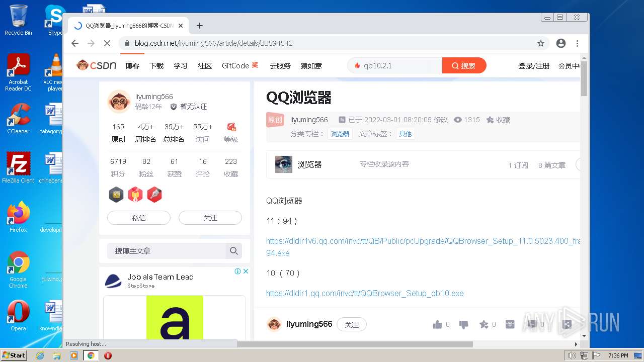This screenshot has width=644, height=362.
Task: Click the 登录/注册 link
Action: 534,66
